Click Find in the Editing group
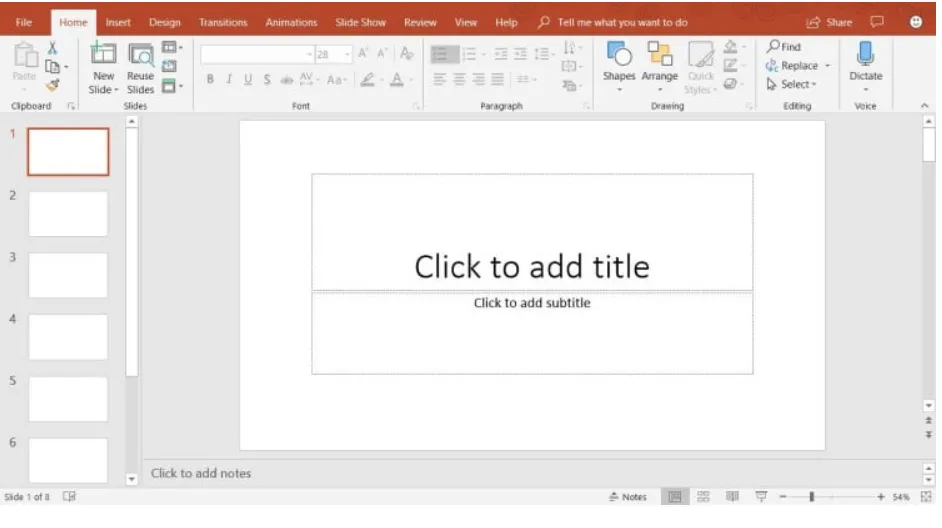This screenshot has height=528, width=942. [x=784, y=47]
